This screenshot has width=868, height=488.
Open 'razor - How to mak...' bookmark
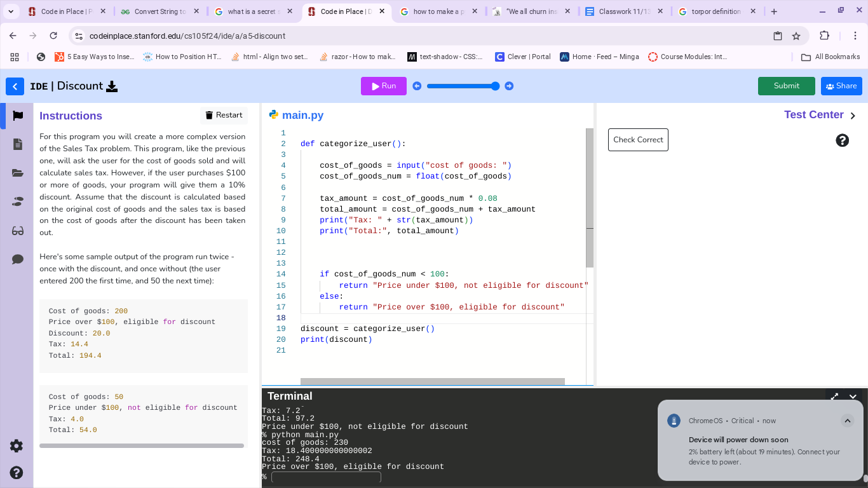click(357, 57)
